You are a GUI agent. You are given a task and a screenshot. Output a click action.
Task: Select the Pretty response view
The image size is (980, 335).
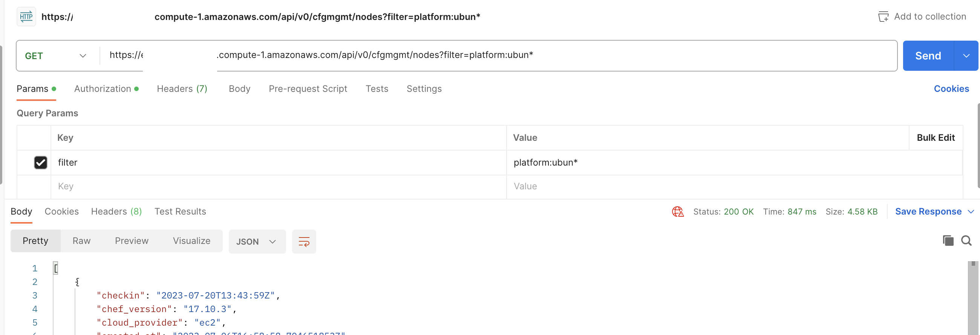[x=35, y=241]
